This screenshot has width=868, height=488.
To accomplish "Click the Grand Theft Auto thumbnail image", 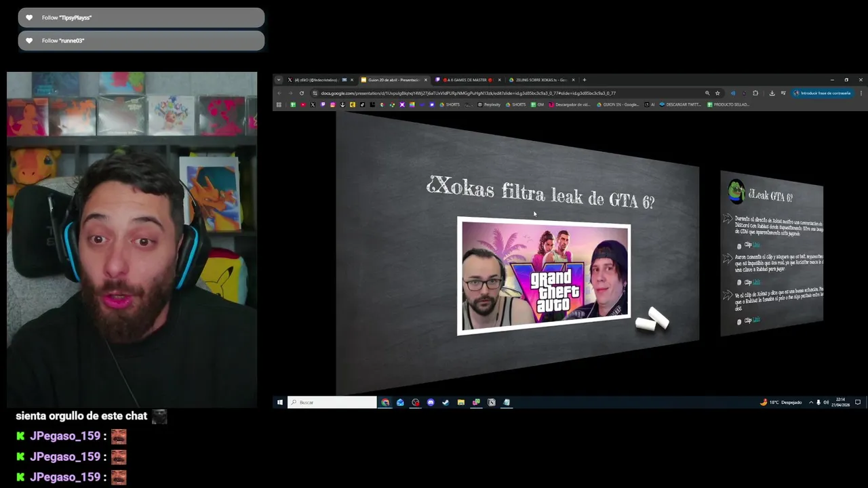I will (x=544, y=276).
